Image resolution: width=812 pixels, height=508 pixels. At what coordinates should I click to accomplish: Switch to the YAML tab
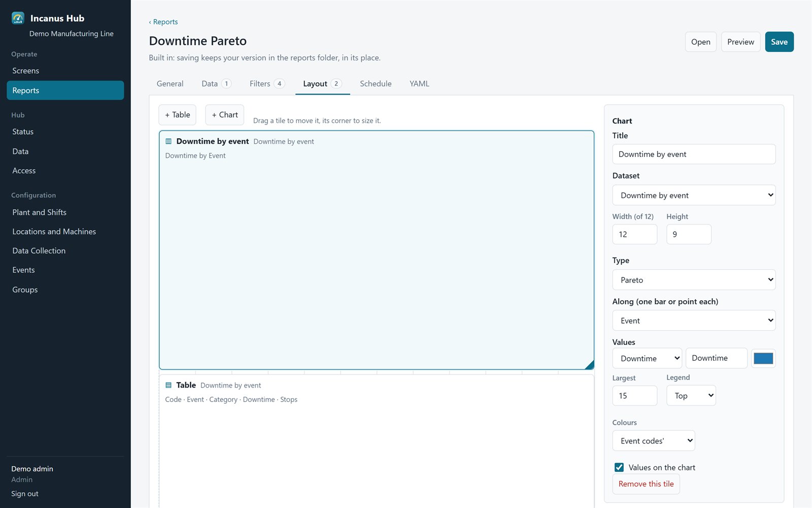(419, 84)
